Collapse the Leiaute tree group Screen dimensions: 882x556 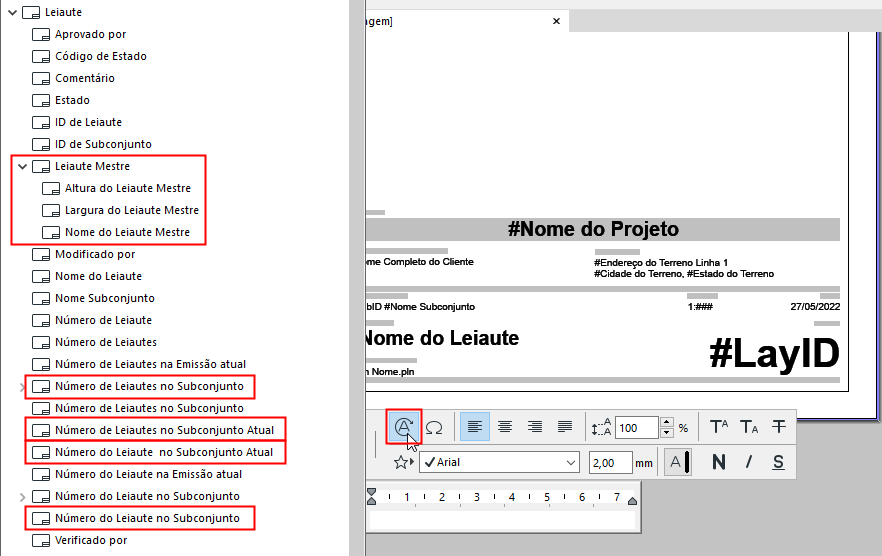pyautogui.click(x=12, y=12)
